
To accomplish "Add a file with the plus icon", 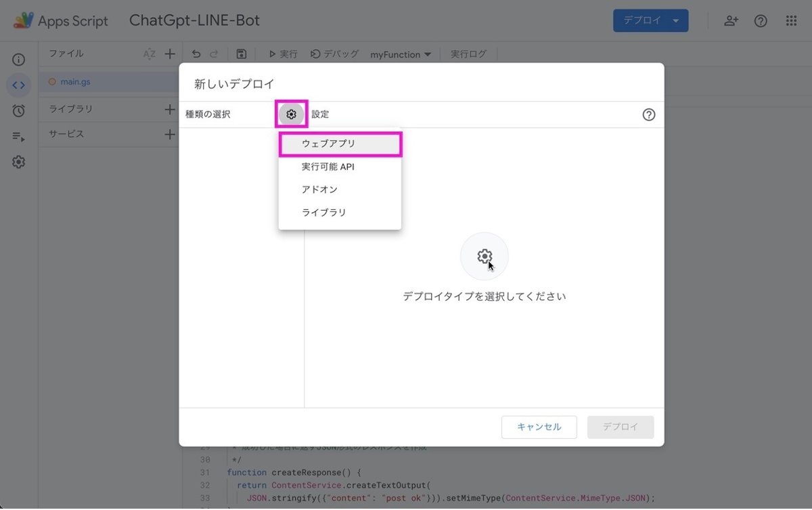I will 170,54.
